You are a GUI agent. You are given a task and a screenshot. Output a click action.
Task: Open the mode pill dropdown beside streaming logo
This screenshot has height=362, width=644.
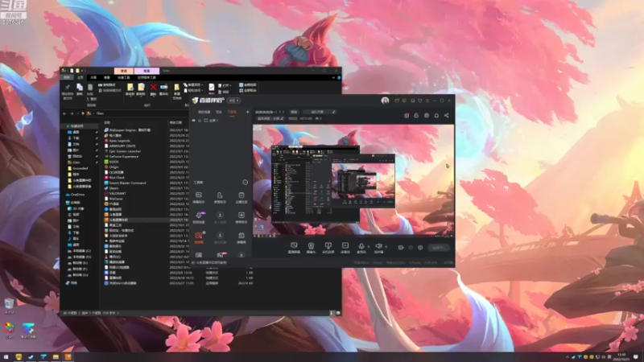coord(233,101)
